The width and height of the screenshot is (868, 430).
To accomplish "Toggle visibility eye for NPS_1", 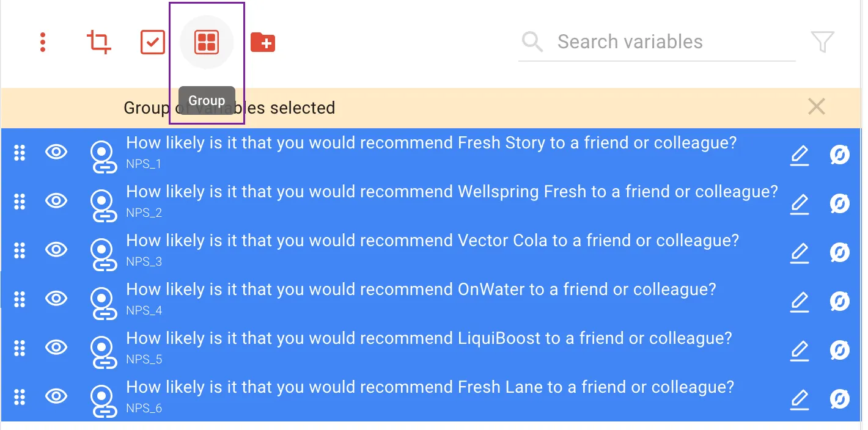I will 56,152.
